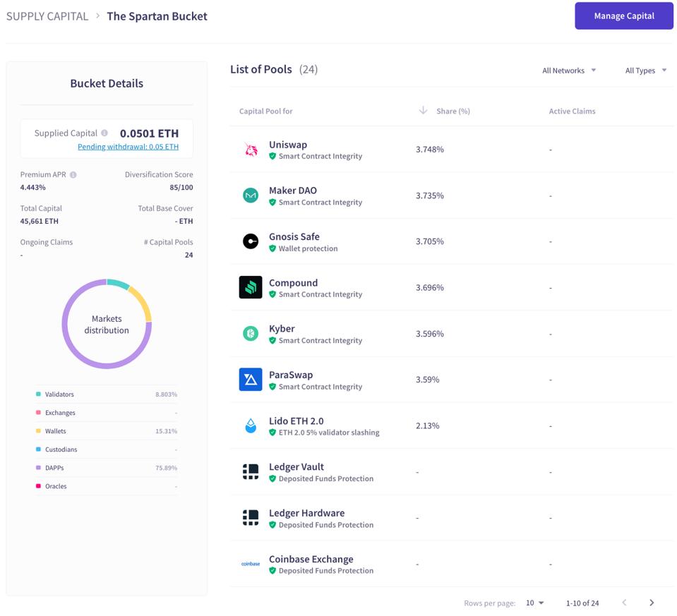Open the Gnosis Safe pool name
Screen dimensions: 677x616
pyautogui.click(x=294, y=236)
